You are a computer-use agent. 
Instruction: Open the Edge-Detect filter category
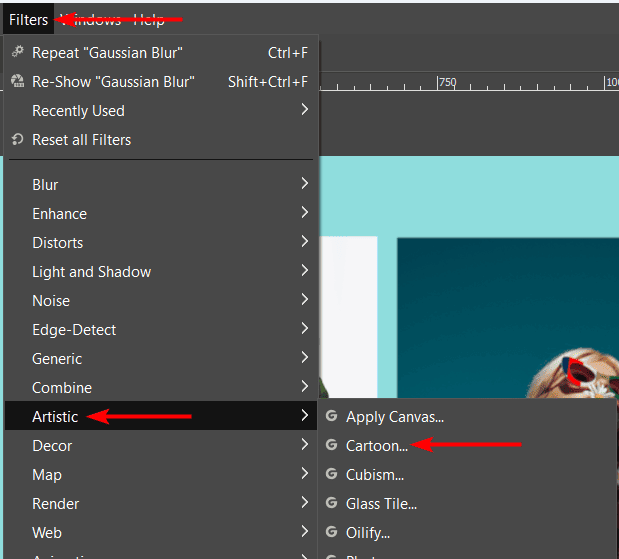click(x=74, y=329)
